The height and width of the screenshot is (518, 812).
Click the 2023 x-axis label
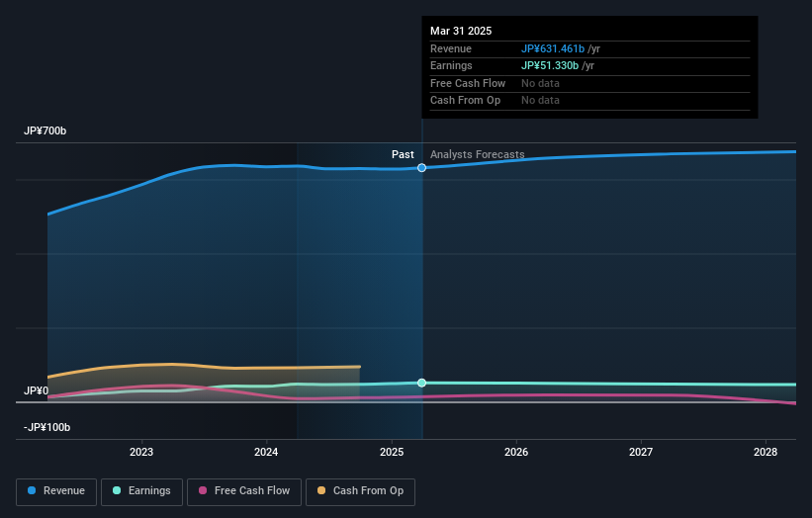click(x=140, y=453)
